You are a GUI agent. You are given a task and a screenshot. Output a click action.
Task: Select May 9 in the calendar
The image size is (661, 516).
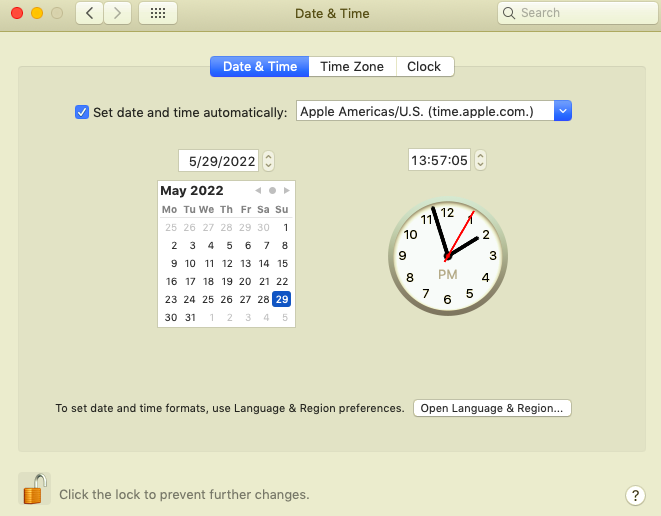coord(174,263)
